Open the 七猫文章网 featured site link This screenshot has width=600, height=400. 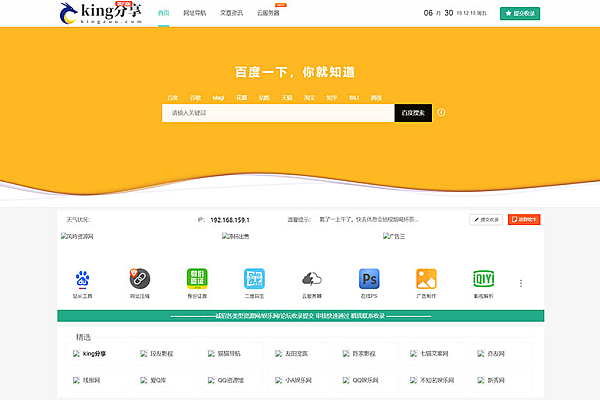(x=433, y=354)
